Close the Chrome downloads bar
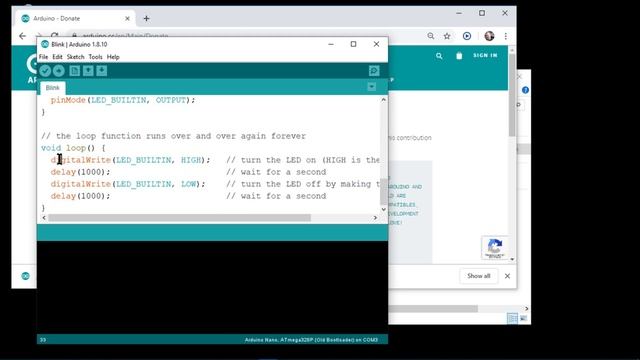Viewport: 640px width, 360px height. [507, 276]
